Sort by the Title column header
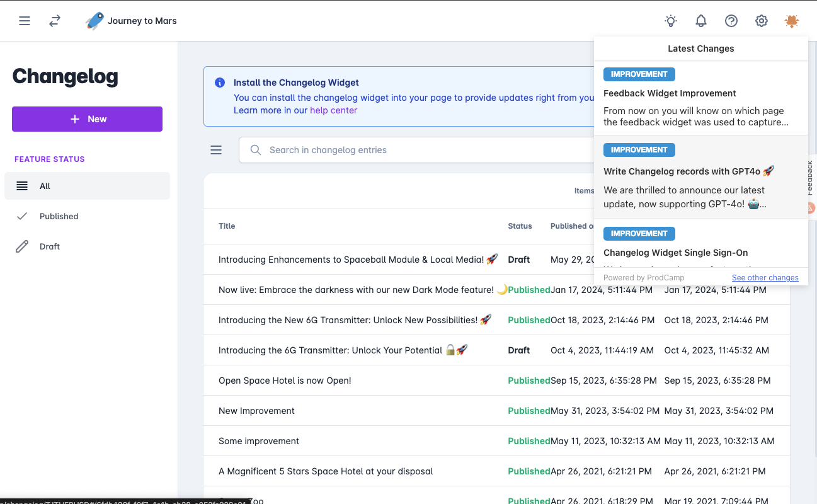Viewport: 817px width, 504px height. tap(227, 226)
